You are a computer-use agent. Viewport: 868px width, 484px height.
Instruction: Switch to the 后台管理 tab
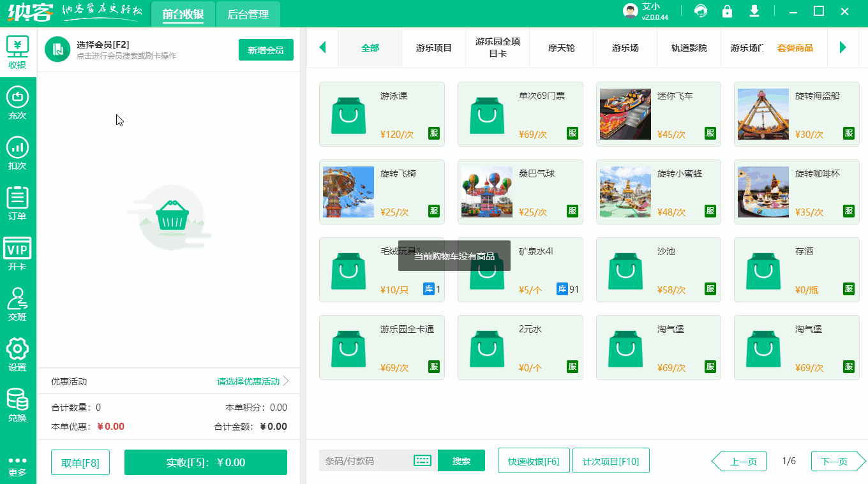248,13
